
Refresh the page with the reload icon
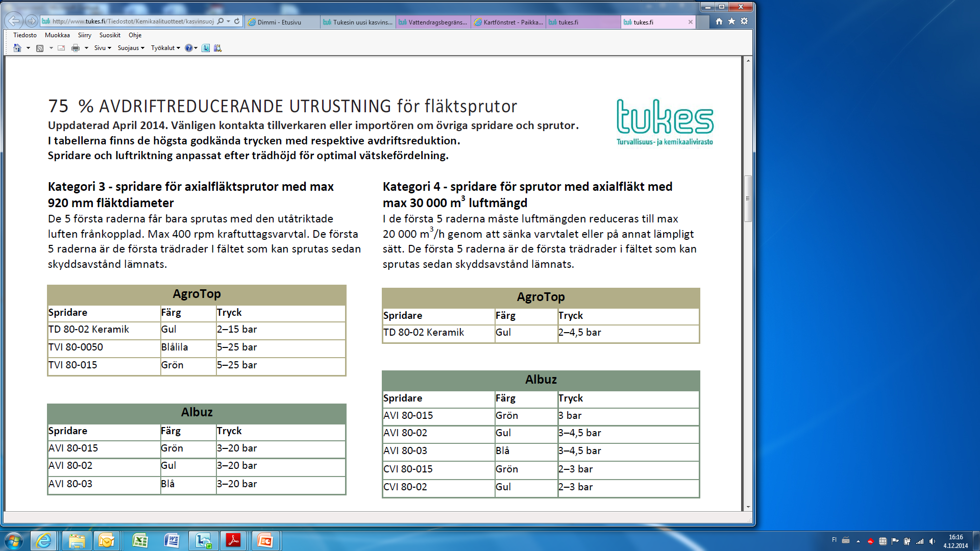coord(237,21)
